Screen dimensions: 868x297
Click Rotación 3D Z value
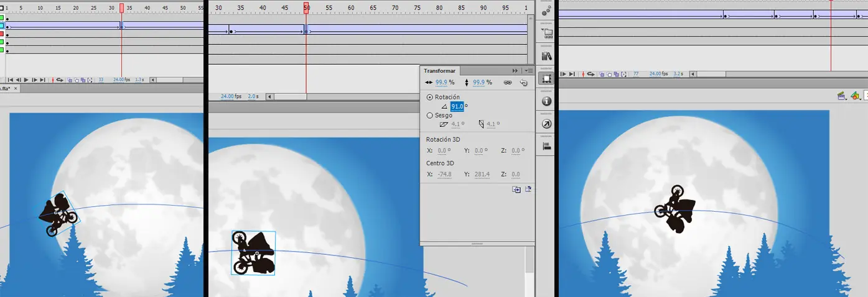pos(517,150)
